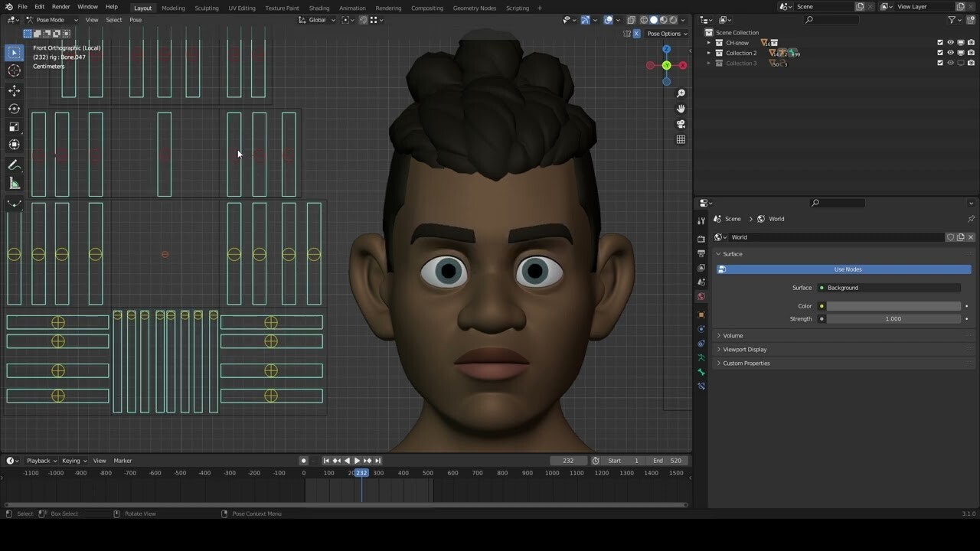Uncheck the CH-snow collection checkbox

click(940, 43)
